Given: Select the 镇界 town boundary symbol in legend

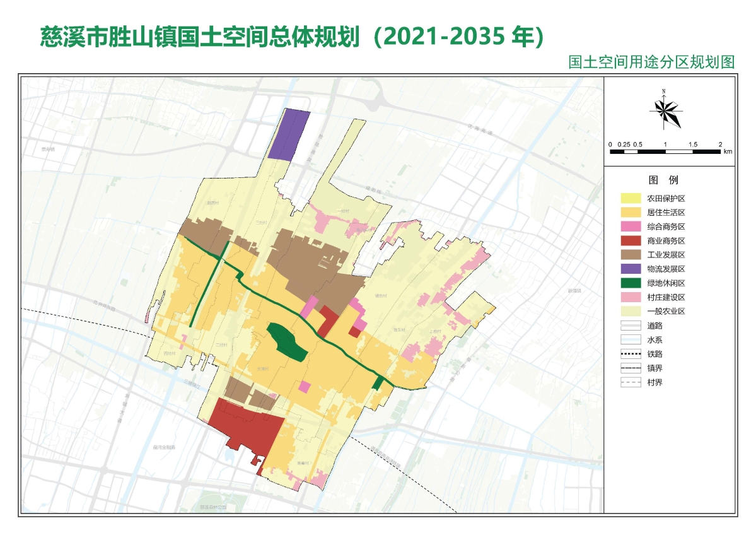Looking at the screenshot, I should [631, 368].
